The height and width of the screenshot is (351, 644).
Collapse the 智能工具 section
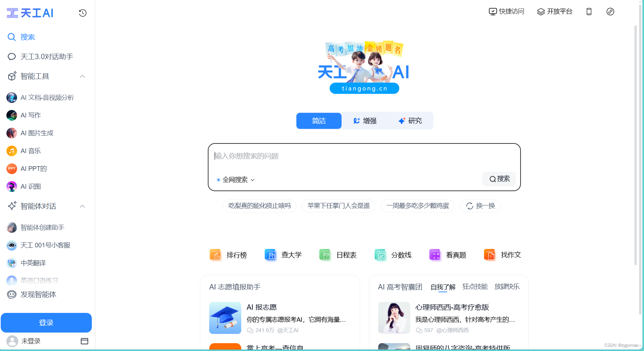(82, 77)
